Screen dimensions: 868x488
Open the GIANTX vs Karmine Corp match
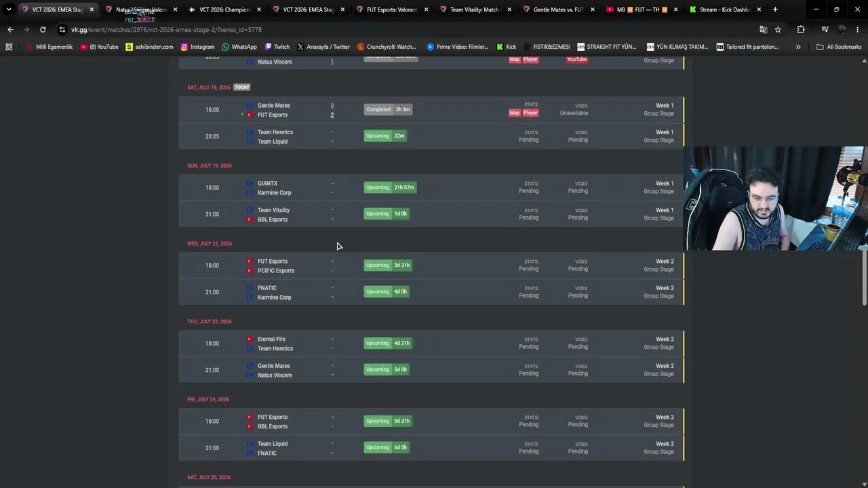pyautogui.click(x=431, y=188)
